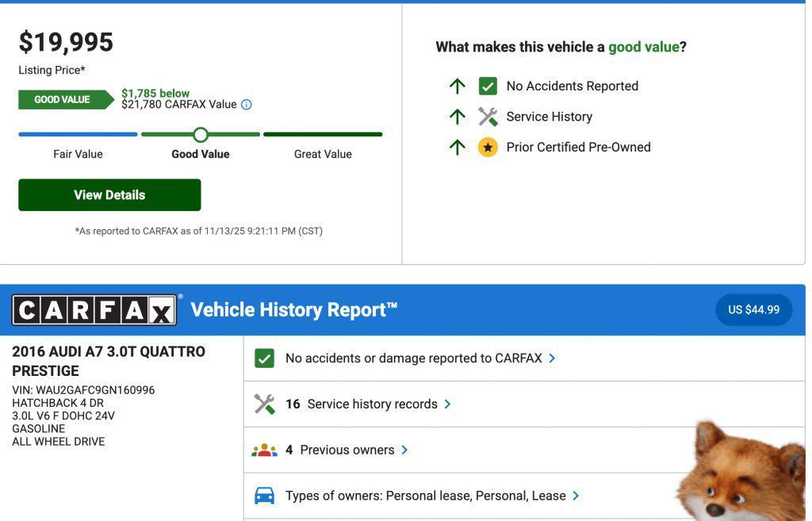
Task: Click the blue car icon for owner types
Action: [264, 496]
